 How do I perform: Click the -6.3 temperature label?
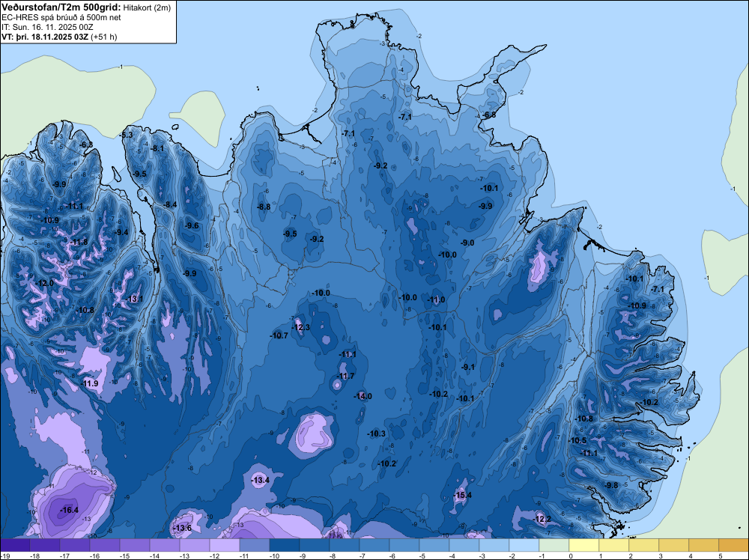86,144
